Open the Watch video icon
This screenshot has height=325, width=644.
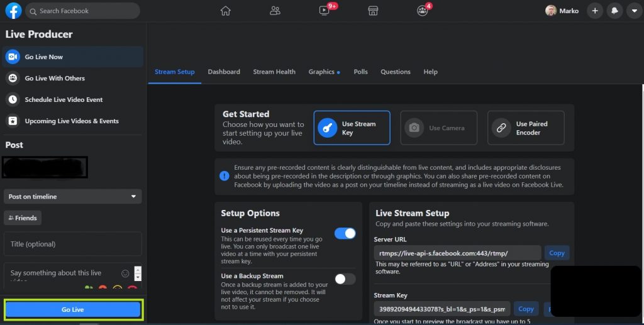[324, 11]
